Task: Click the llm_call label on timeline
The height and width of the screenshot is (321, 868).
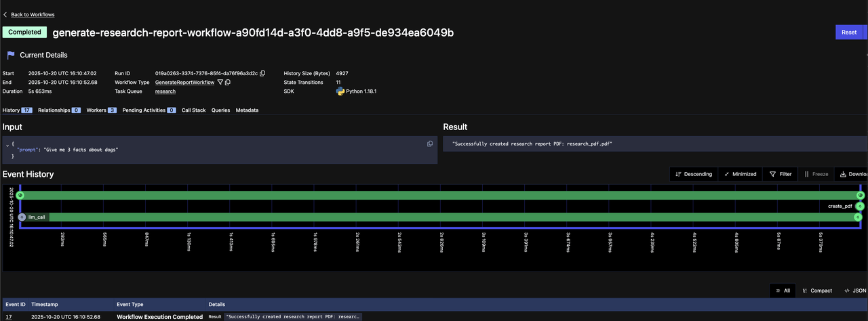Action: click(37, 217)
